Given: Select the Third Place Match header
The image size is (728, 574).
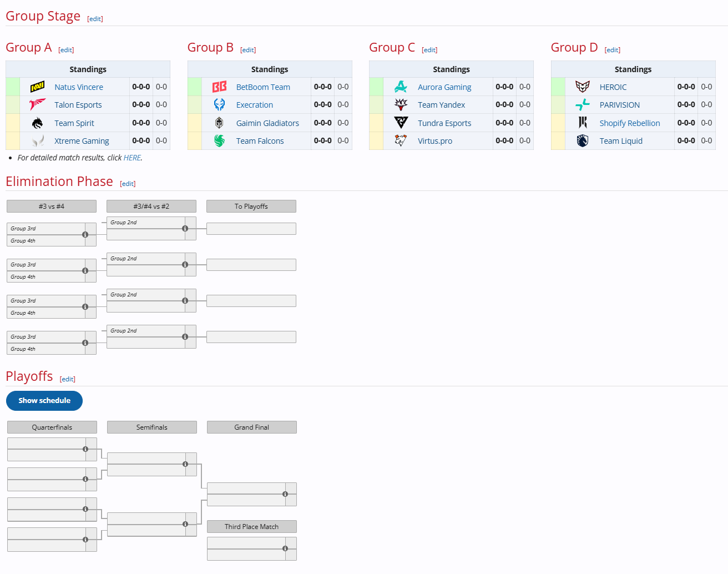Looking at the screenshot, I should (252, 527).
